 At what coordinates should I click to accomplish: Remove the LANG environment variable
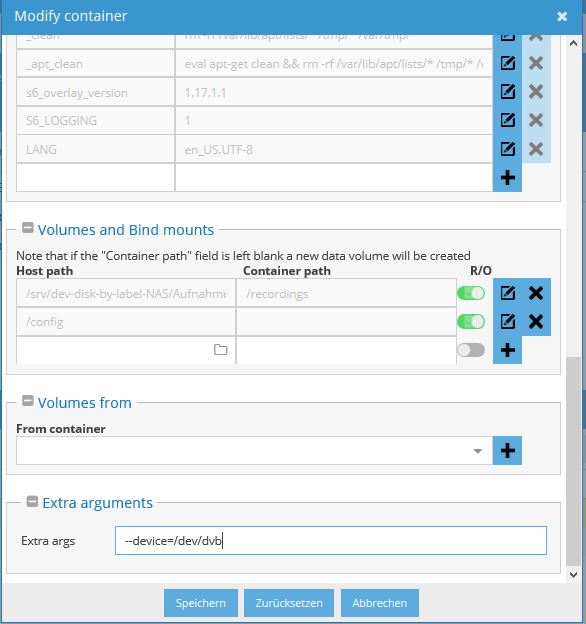tap(536, 149)
